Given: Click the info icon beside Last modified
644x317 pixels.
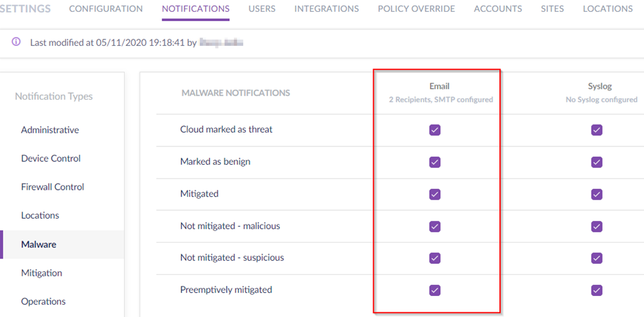Looking at the screenshot, I should (16, 42).
